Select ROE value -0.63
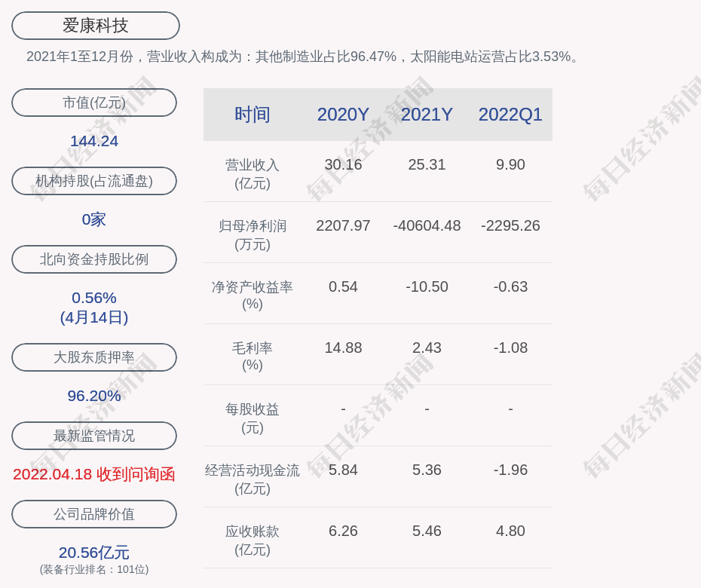This screenshot has width=701, height=588. coord(510,286)
